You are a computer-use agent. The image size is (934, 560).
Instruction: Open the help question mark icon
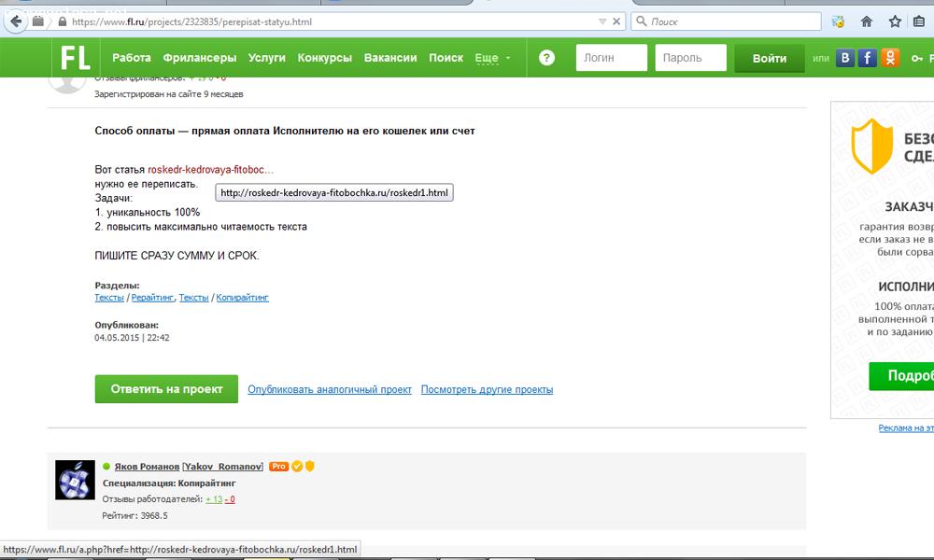coord(547,58)
